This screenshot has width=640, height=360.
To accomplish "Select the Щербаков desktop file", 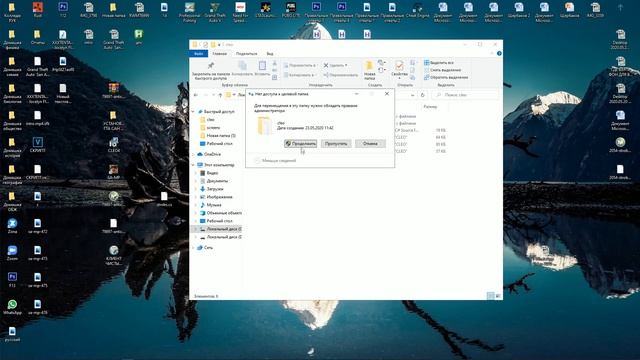I will coord(569,10).
